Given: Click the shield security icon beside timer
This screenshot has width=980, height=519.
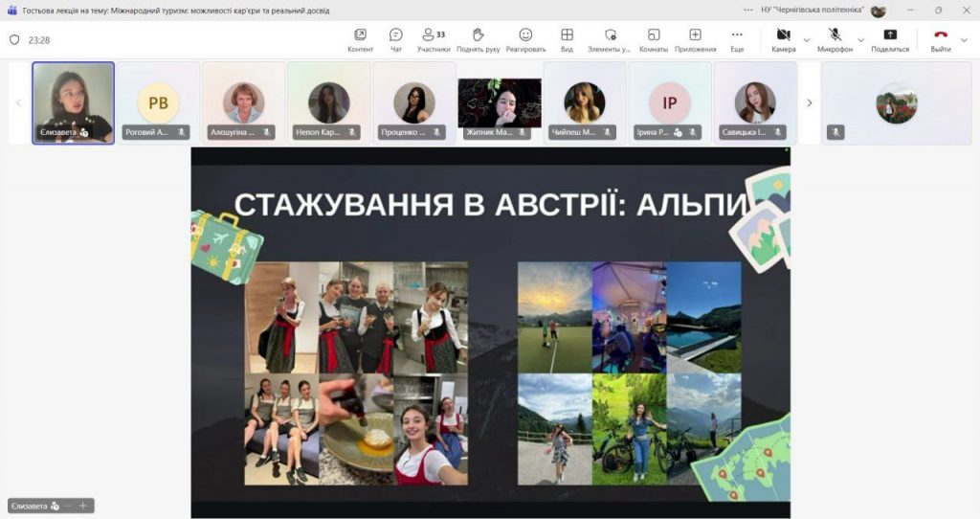Looking at the screenshot, I should click(x=14, y=40).
